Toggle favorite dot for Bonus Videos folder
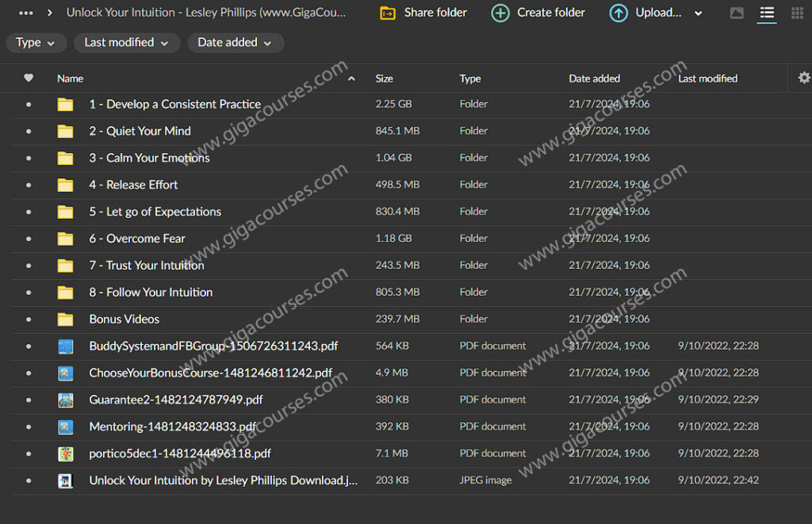 [29, 319]
